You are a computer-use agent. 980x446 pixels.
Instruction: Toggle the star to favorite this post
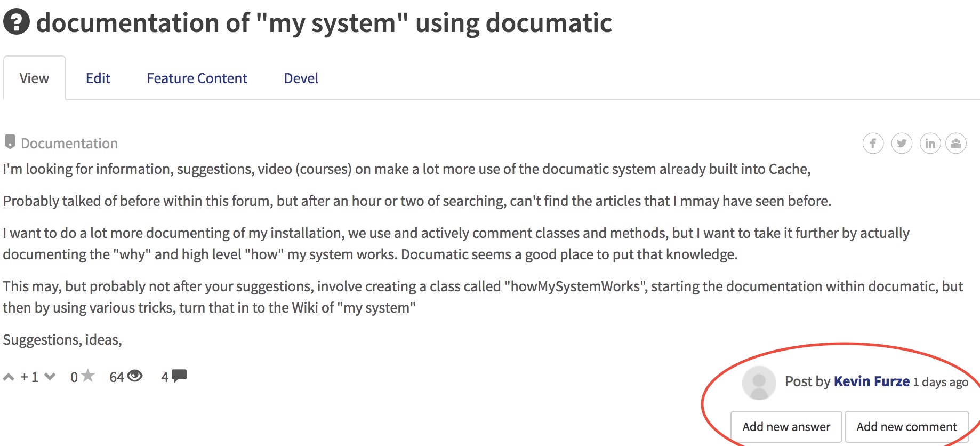pyautogui.click(x=88, y=376)
